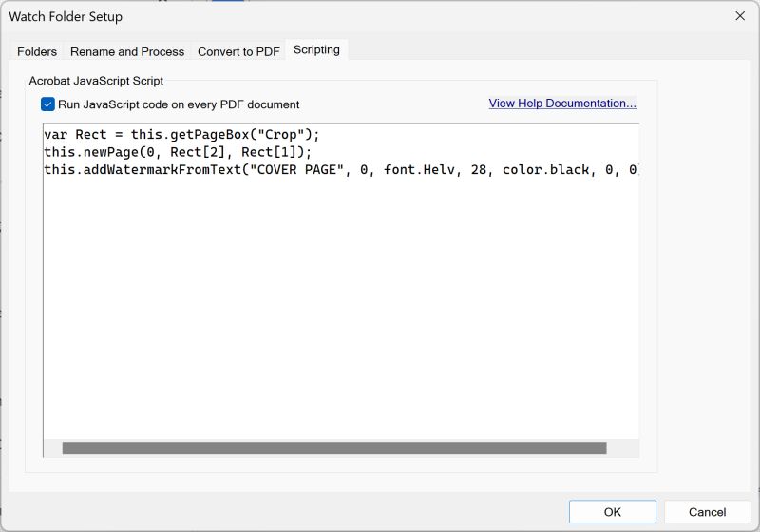The width and height of the screenshot is (760, 532).
Task: Open View Help Documentation link
Action: (x=562, y=104)
